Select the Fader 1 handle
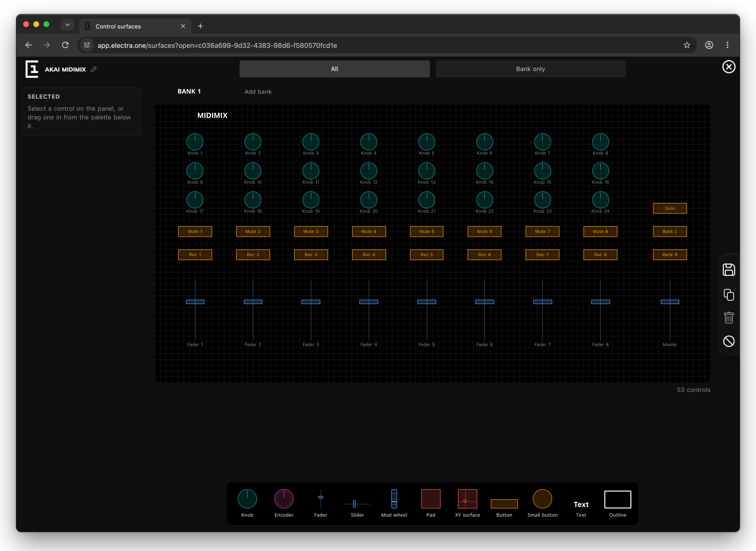 coord(195,302)
